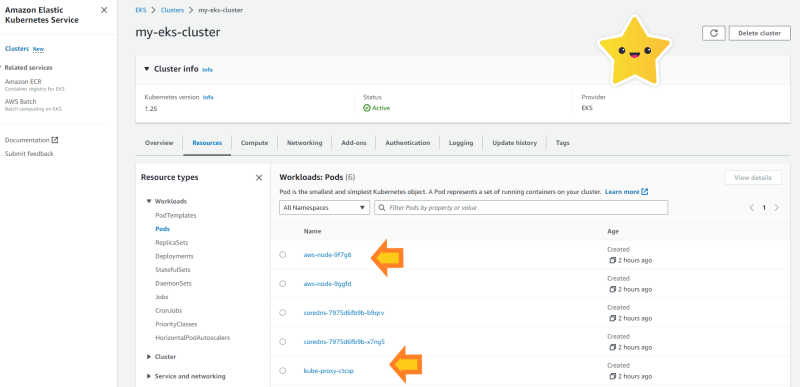Open the Logging tab
800x387 pixels.
[x=461, y=143]
